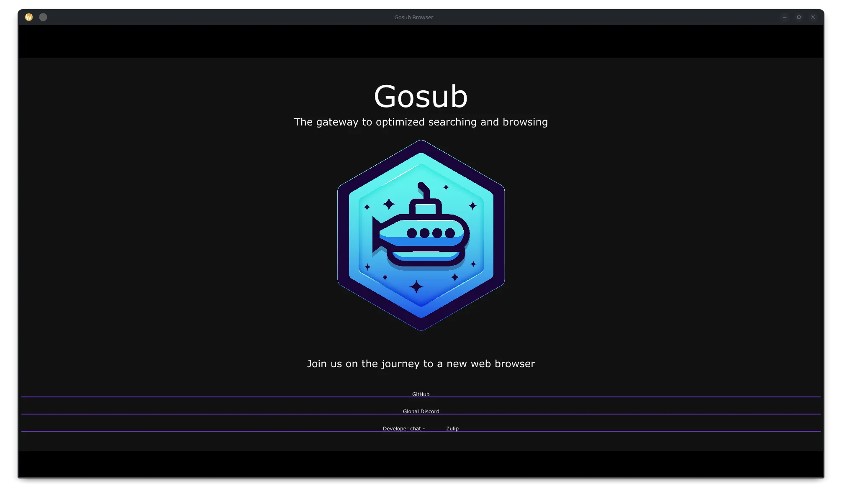This screenshot has height=504, width=842.
Task: Click the gray circle icon next to the W
Action: (42, 17)
